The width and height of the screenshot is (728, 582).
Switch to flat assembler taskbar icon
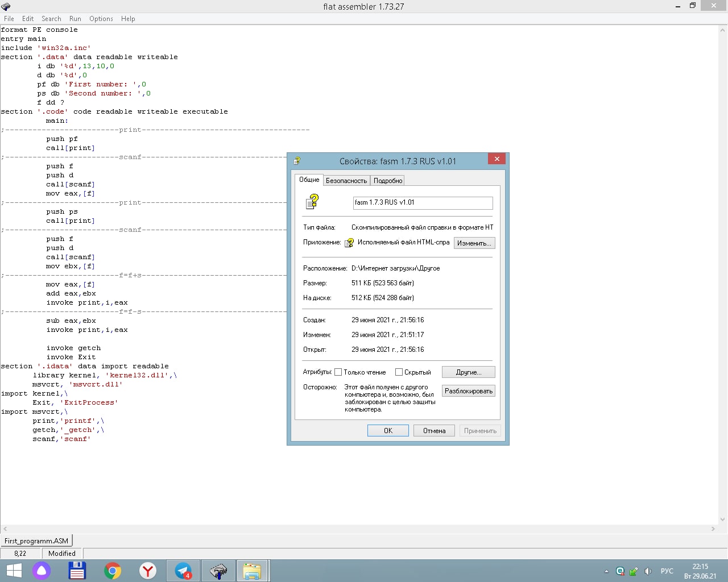(218, 571)
